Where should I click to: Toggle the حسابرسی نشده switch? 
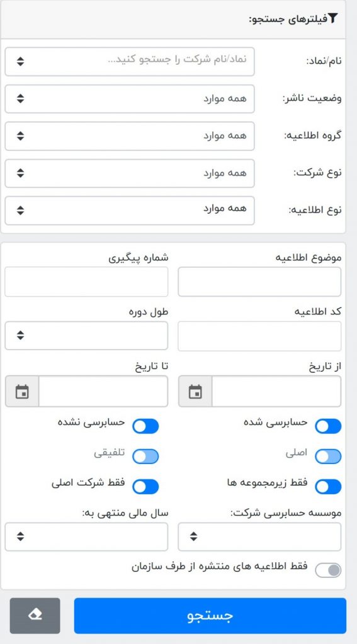(x=145, y=426)
